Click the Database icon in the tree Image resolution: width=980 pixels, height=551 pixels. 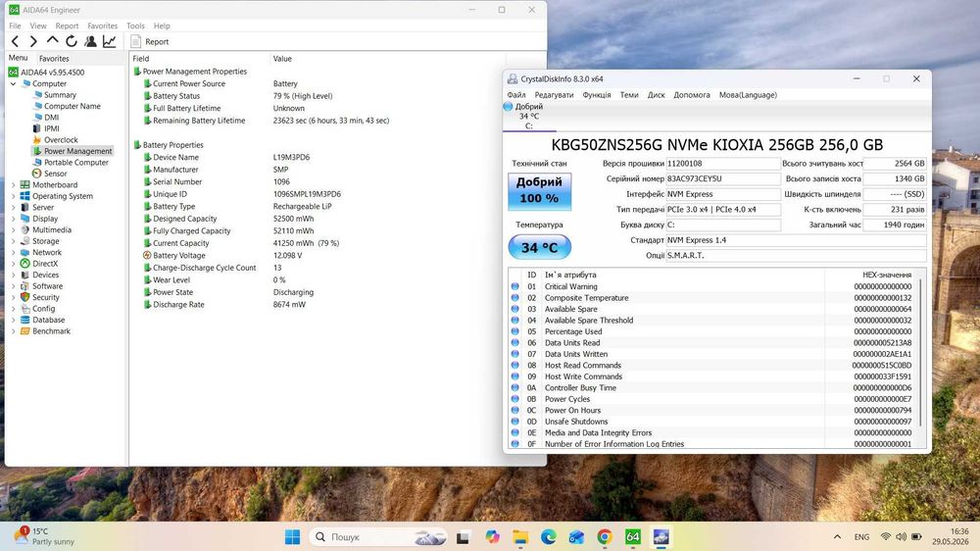pos(25,321)
